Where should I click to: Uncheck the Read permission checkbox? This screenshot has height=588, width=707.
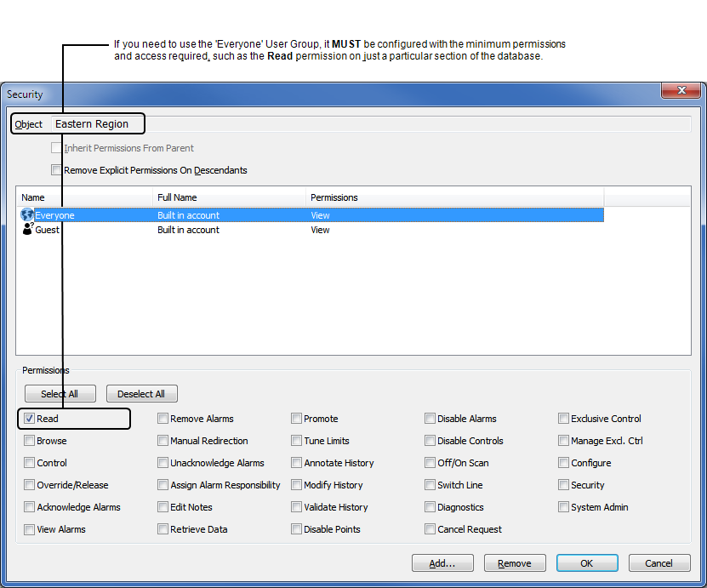[x=30, y=419]
